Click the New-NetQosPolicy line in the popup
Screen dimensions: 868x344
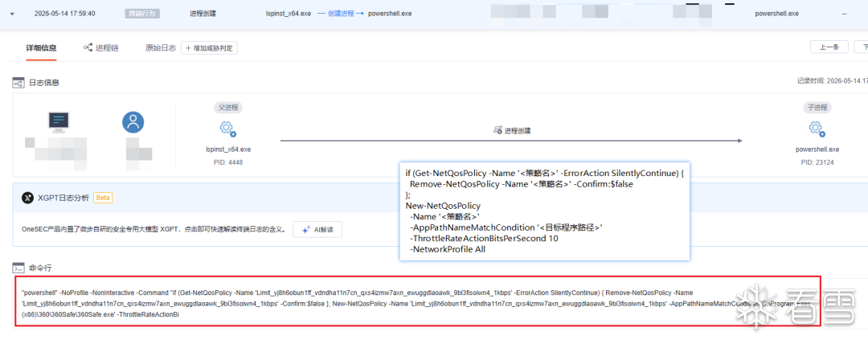click(x=443, y=206)
